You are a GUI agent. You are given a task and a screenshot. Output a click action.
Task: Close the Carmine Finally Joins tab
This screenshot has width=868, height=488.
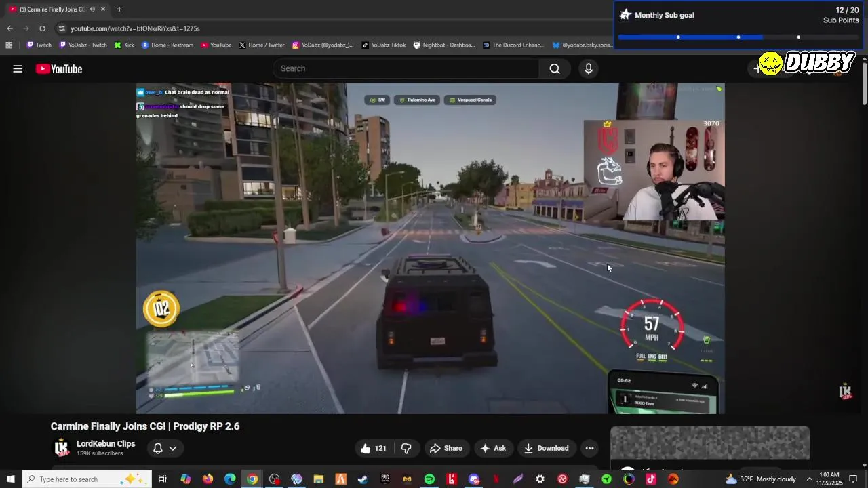(x=103, y=9)
